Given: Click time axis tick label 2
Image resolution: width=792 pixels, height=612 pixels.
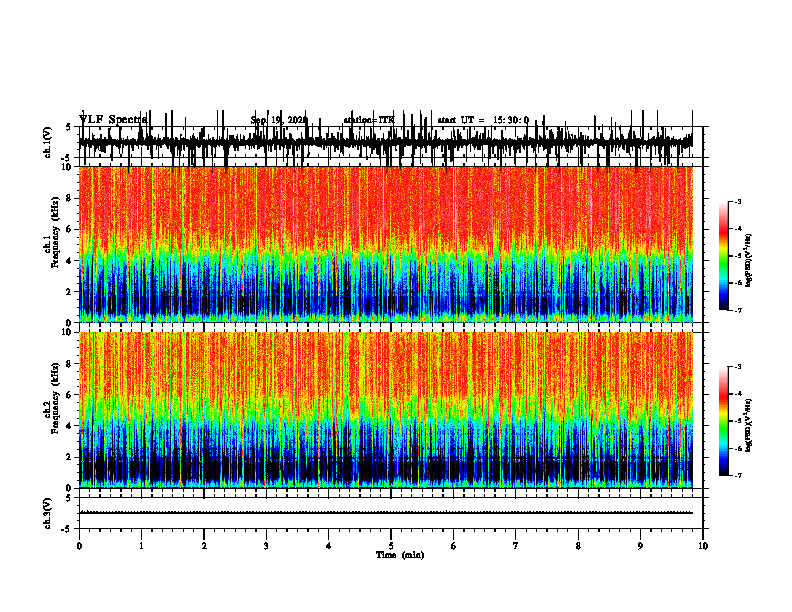Looking at the screenshot, I should click(204, 546).
